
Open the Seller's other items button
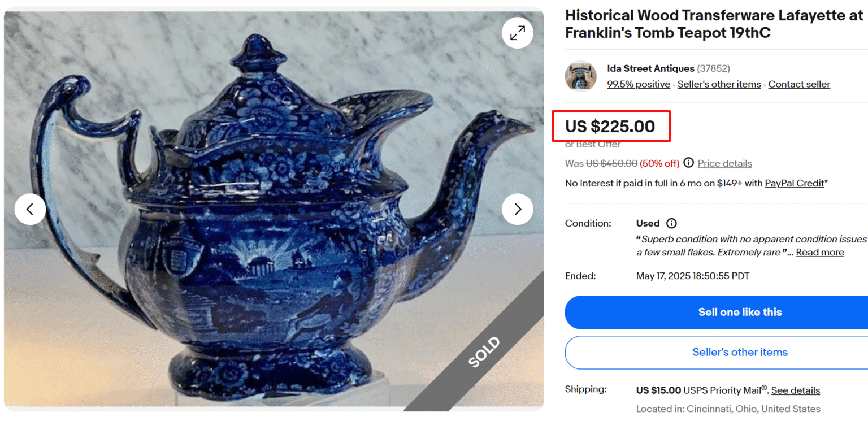tap(740, 352)
